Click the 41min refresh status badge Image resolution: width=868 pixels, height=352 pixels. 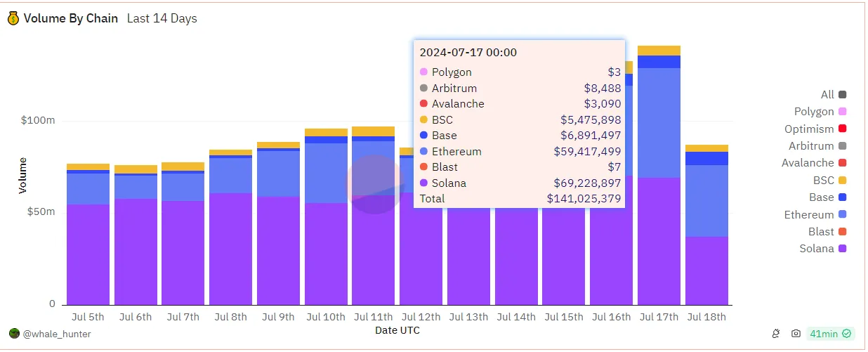tap(830, 334)
